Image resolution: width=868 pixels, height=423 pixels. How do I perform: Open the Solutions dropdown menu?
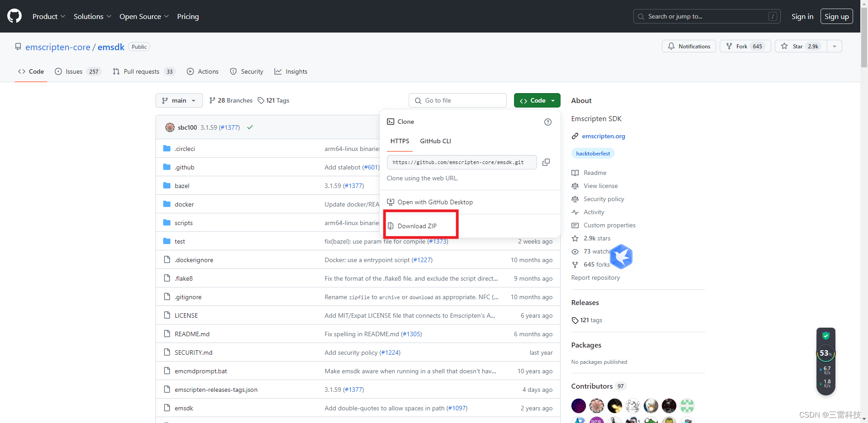point(92,16)
